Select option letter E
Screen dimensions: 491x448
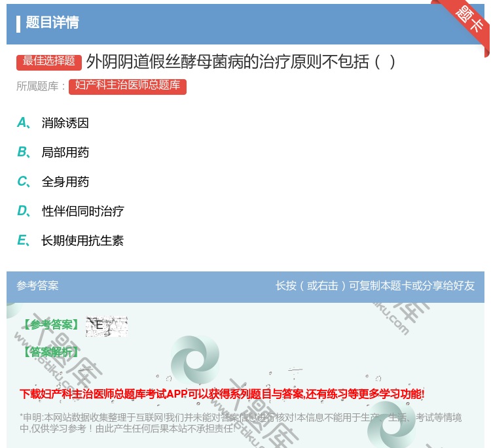[x=22, y=240]
